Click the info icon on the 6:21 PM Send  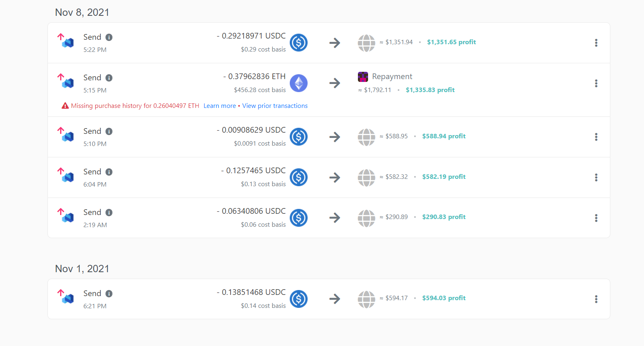tap(108, 293)
